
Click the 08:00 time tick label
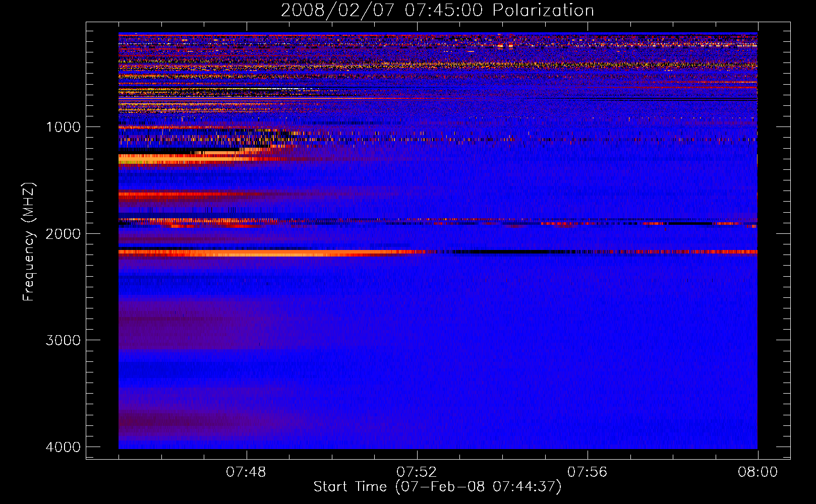(757, 472)
